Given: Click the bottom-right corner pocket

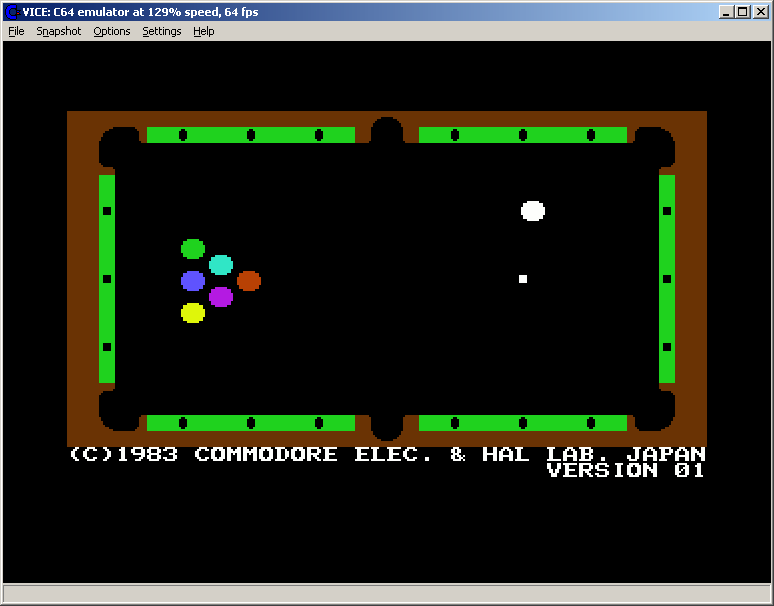Looking at the screenshot, I should (x=655, y=411).
